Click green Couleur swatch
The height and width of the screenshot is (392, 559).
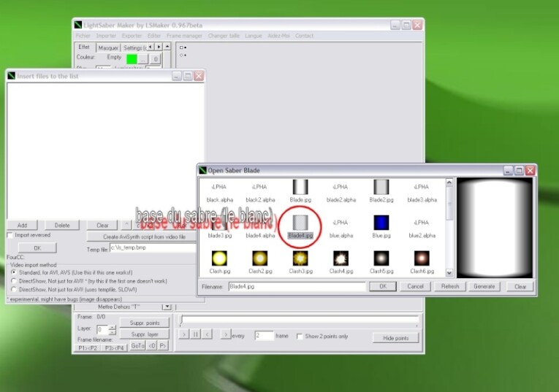[x=132, y=58]
